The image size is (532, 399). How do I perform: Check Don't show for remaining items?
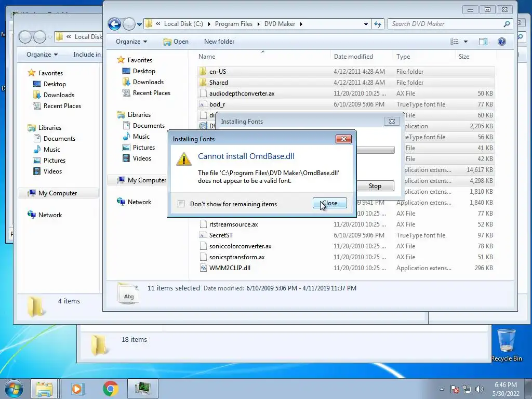coord(181,204)
